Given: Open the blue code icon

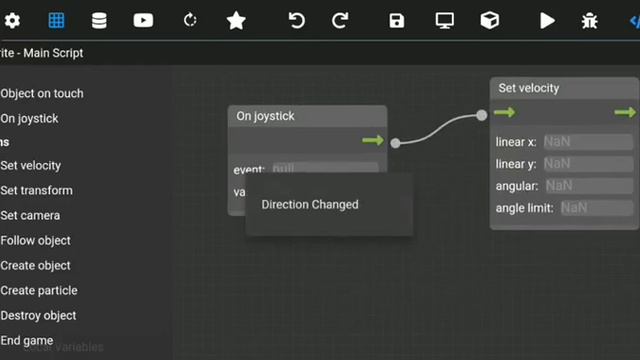Looking at the screenshot, I should point(635,21).
